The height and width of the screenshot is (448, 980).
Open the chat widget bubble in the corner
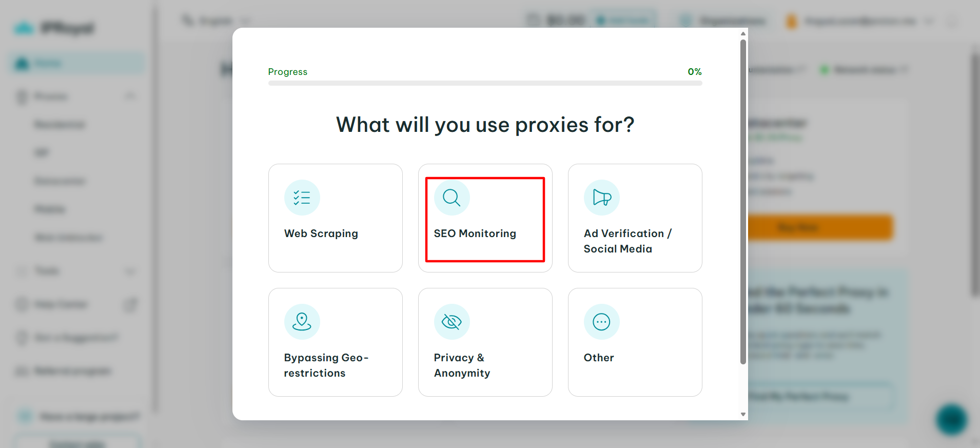click(x=952, y=419)
